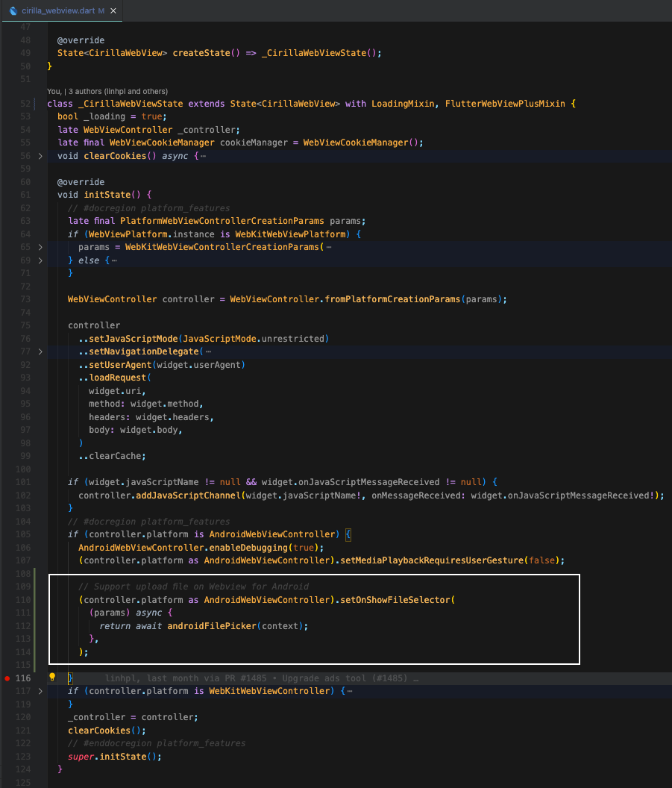Toggle off the red breakpoint on line 116
This screenshot has height=788, width=672.
coord(6,678)
